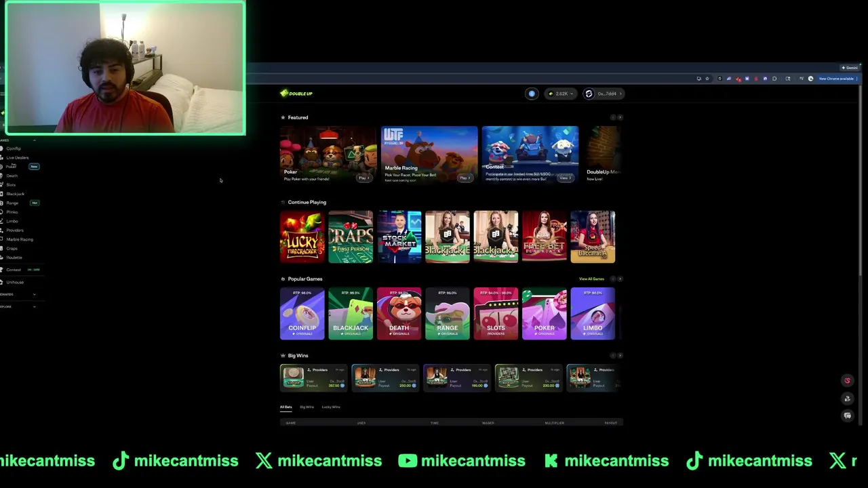
Task: Select Limbo in the sidebar list
Action: (12, 221)
